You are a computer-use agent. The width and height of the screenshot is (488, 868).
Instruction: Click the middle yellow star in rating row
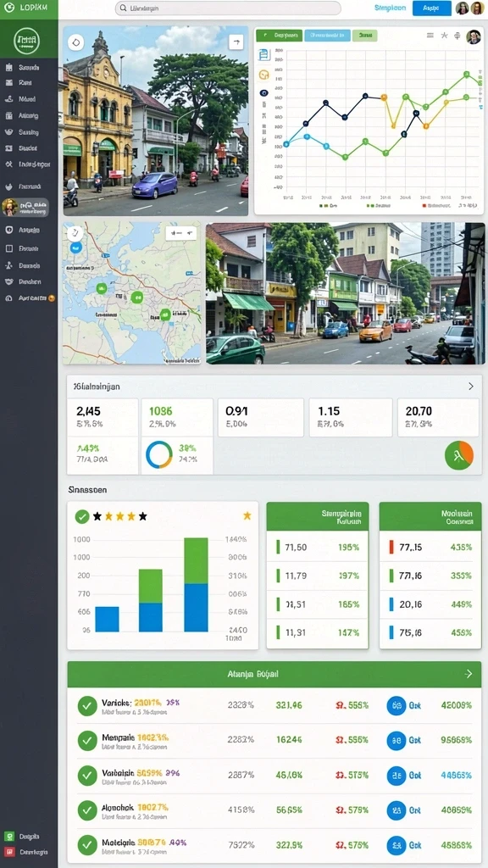click(x=120, y=516)
